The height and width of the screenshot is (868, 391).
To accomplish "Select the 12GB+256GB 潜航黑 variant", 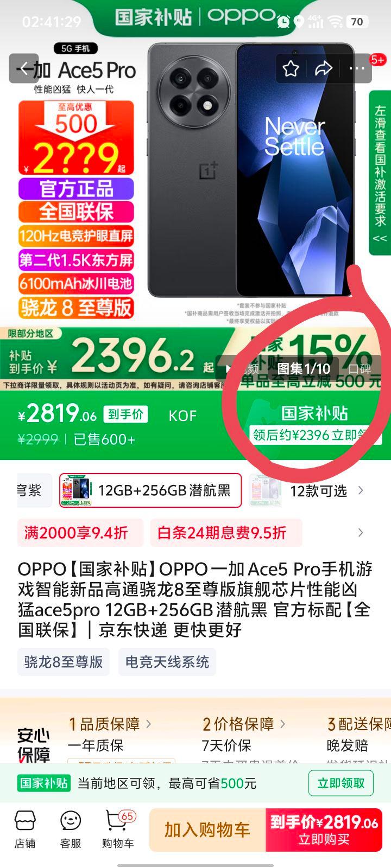I will (150, 490).
